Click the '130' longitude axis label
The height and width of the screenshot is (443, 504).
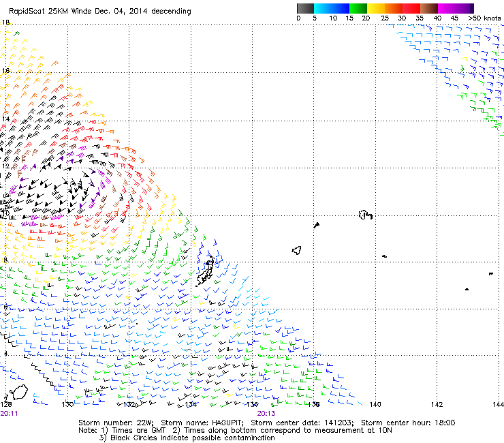(68, 404)
